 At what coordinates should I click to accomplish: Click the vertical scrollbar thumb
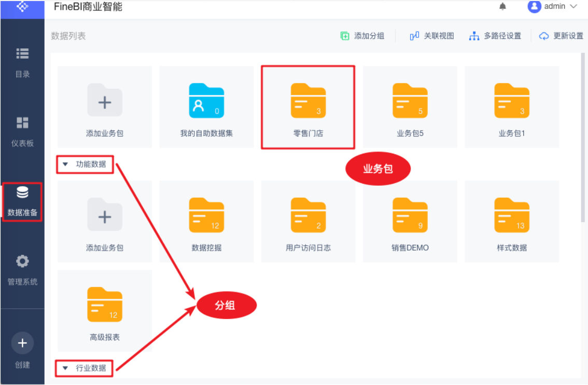point(583,137)
